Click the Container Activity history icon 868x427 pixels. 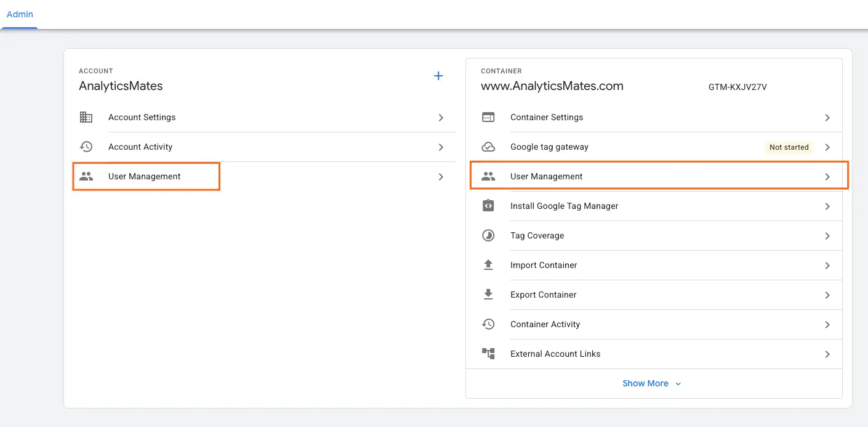pos(488,324)
